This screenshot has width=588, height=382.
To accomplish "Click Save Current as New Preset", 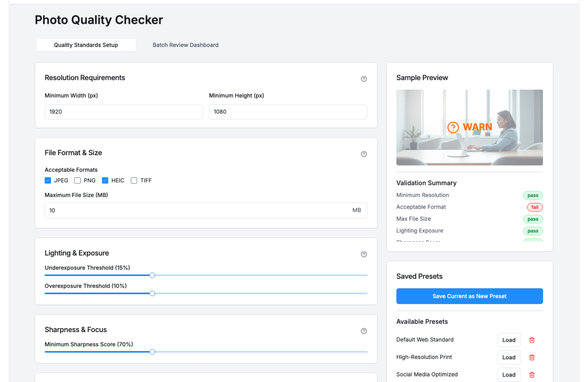I will click(x=469, y=296).
